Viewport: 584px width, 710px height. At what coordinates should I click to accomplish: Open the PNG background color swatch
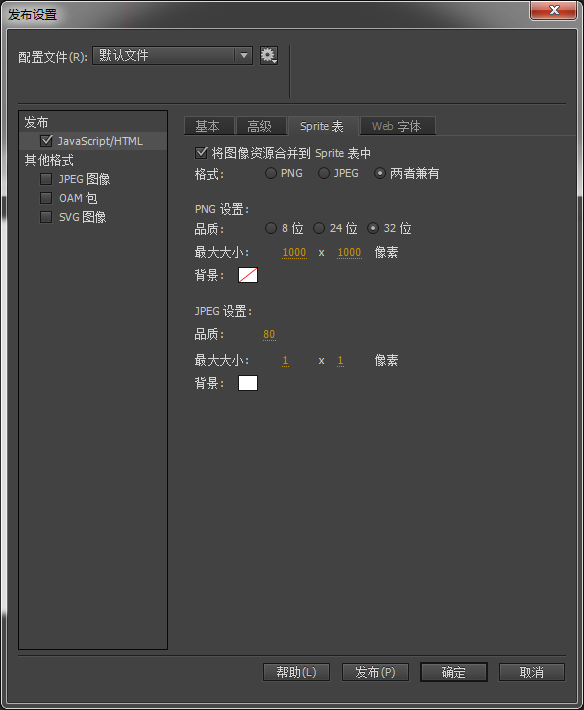248,275
